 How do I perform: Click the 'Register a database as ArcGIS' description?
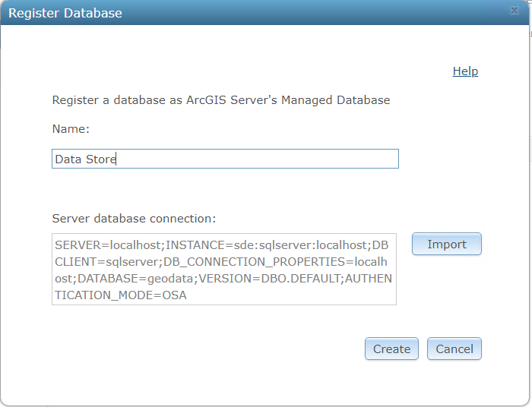pyautogui.click(x=152, y=100)
